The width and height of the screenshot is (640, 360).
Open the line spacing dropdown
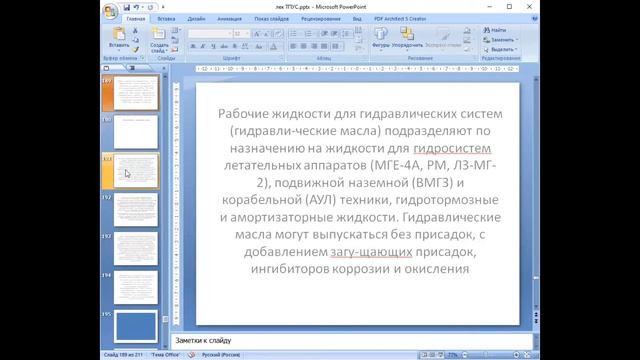[x=346, y=33]
